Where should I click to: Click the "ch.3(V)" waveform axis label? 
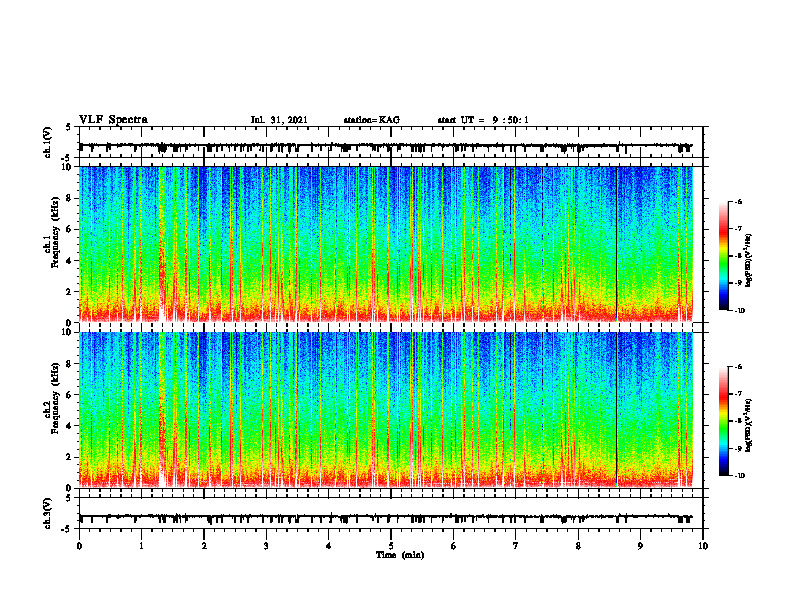tap(47, 513)
